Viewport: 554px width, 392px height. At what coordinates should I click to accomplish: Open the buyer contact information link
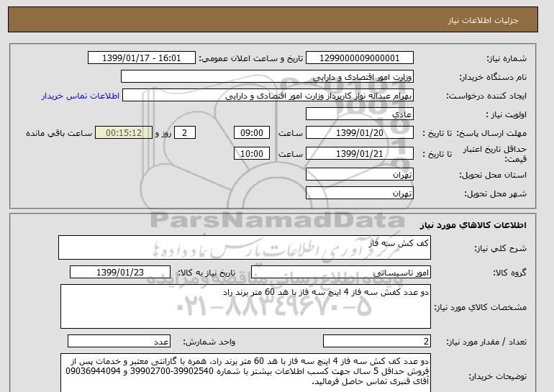click(80, 96)
